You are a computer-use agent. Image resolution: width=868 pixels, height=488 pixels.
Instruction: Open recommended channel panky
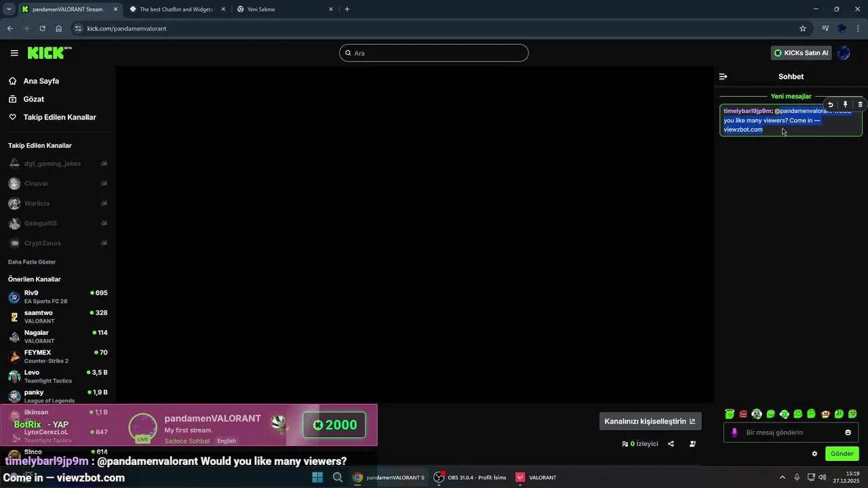58,396
